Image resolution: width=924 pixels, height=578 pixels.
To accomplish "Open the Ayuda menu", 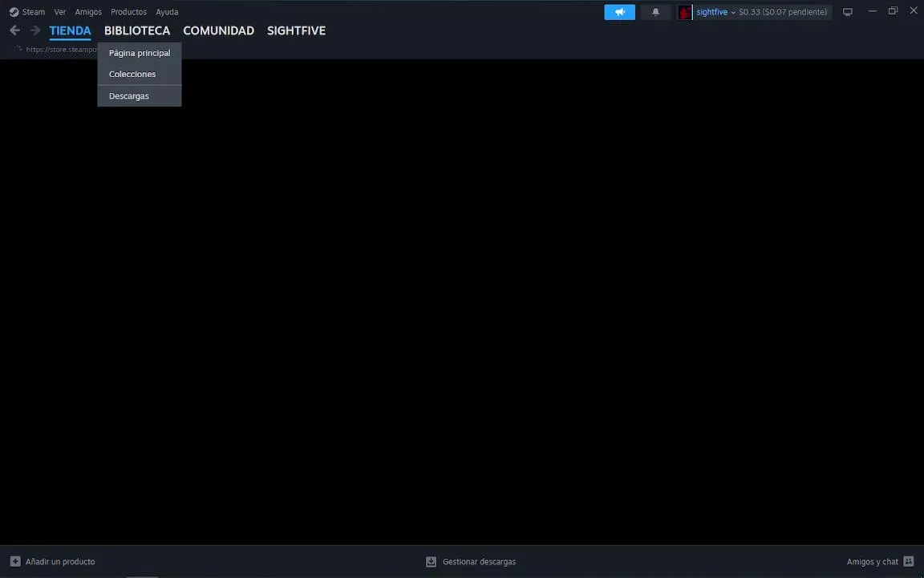I will click(x=167, y=12).
